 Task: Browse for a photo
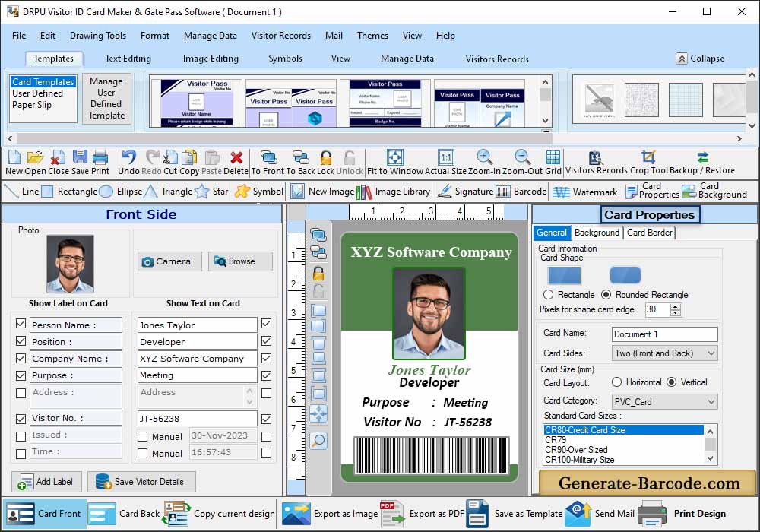(x=240, y=261)
